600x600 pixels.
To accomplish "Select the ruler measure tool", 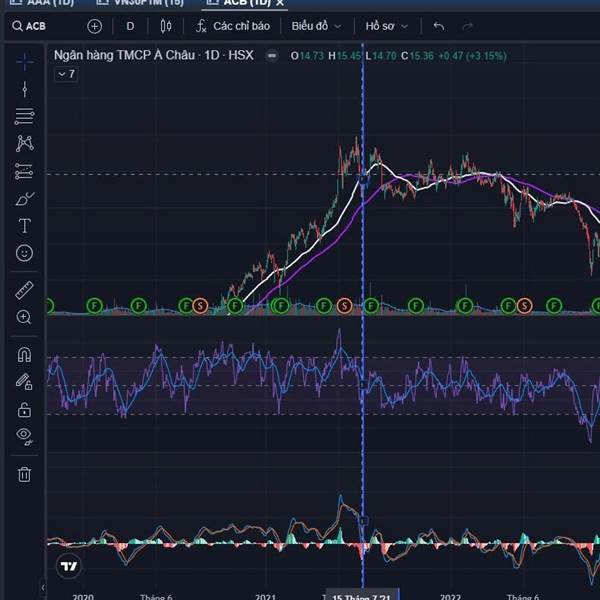I will pos(24,290).
